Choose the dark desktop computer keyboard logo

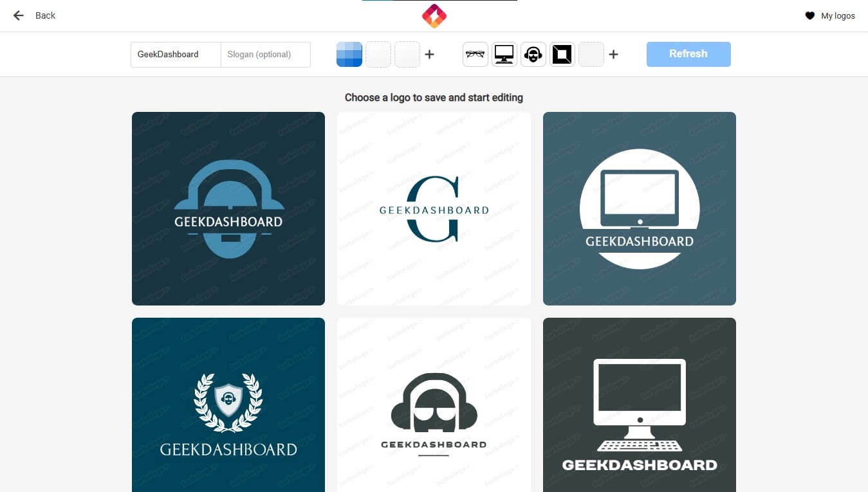click(639, 405)
